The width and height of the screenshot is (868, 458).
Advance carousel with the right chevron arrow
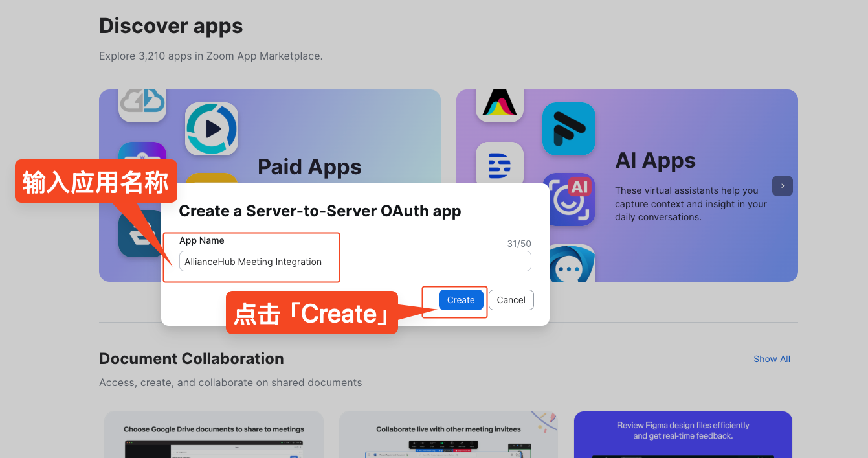(782, 186)
